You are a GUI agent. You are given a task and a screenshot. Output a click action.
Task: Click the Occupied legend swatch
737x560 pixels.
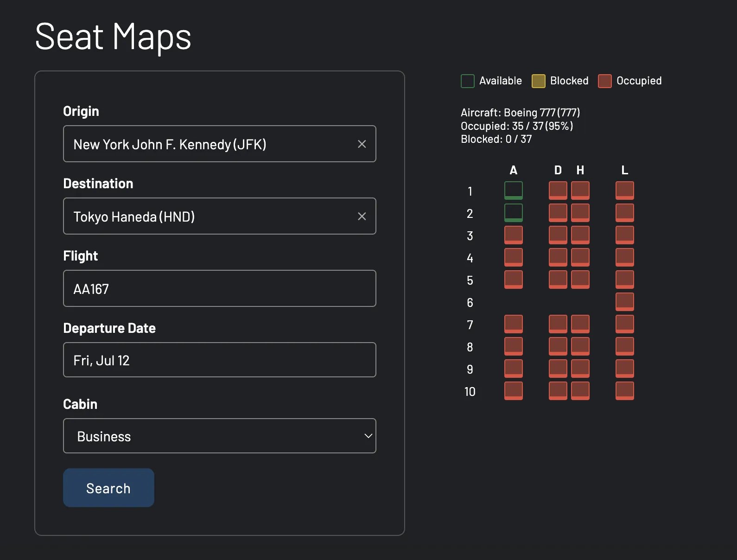pyautogui.click(x=605, y=81)
